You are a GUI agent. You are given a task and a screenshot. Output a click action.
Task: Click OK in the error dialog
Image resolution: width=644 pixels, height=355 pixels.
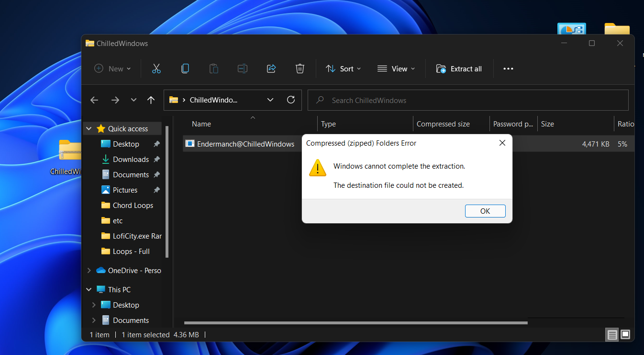(x=485, y=211)
